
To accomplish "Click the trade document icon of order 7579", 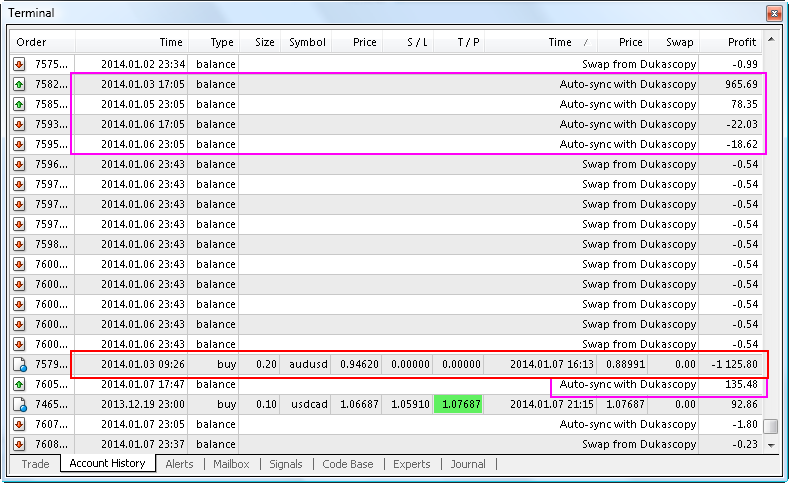I will [19, 364].
